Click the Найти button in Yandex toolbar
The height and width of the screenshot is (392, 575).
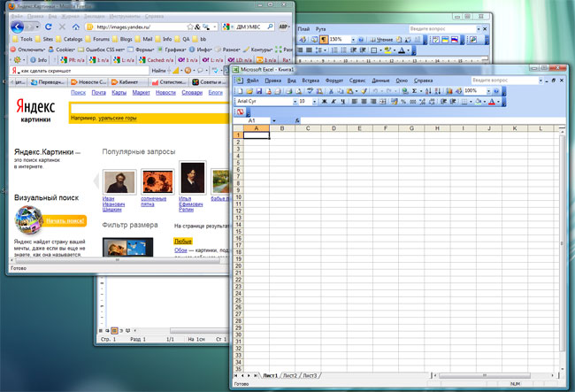click(158, 71)
